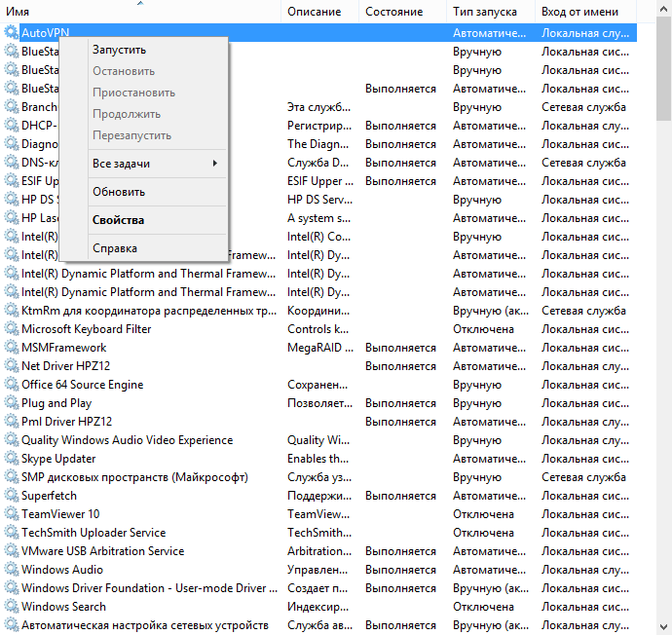Click the gear icon of Skype Updater

pos(11,459)
